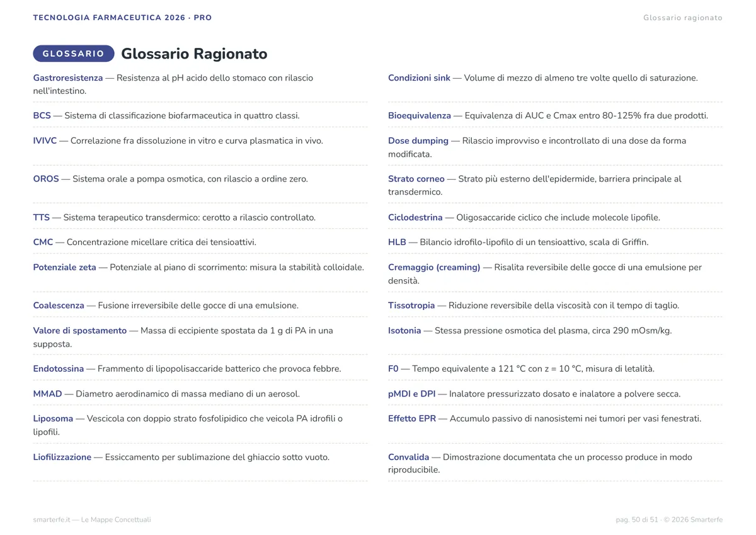Click the page indicator 'pag. 50 di 51'

click(x=637, y=520)
